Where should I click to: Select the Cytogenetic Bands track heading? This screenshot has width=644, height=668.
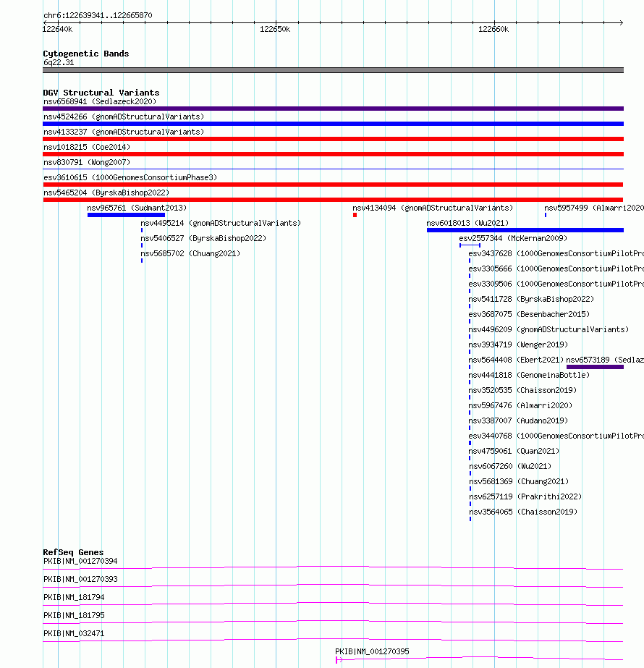[86, 54]
